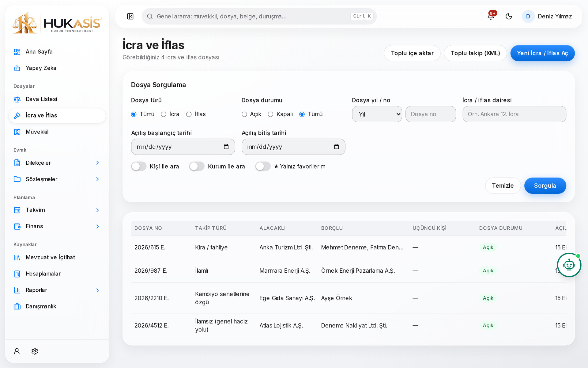Open the calendar picker for Açılış başlangıç tarihi
This screenshot has width=588, height=368.
(x=226, y=147)
